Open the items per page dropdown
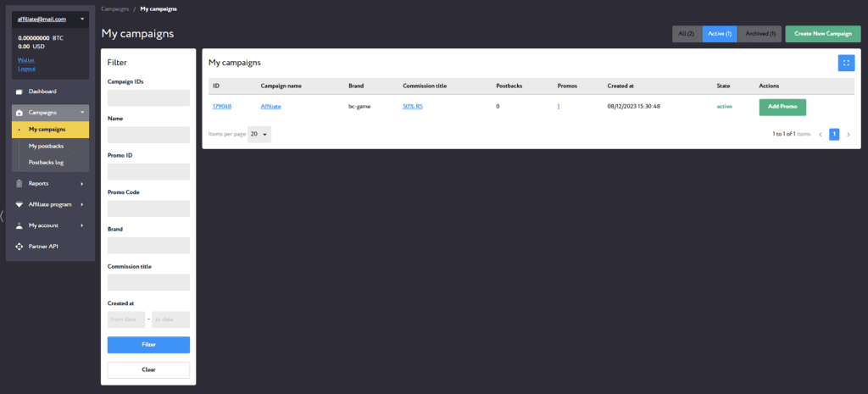The image size is (868, 394). pos(259,134)
